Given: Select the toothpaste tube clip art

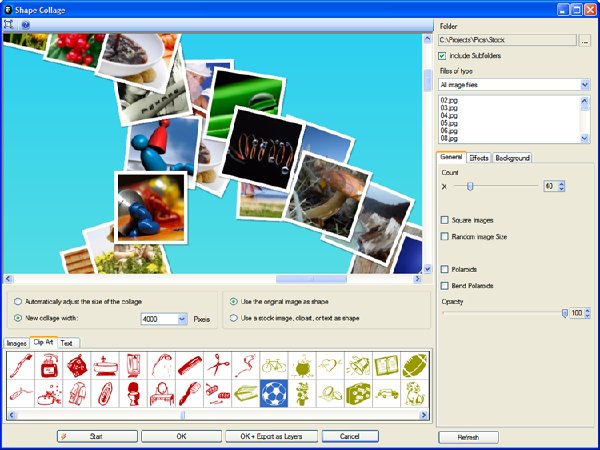Looking at the screenshot, I should [x=21, y=393].
